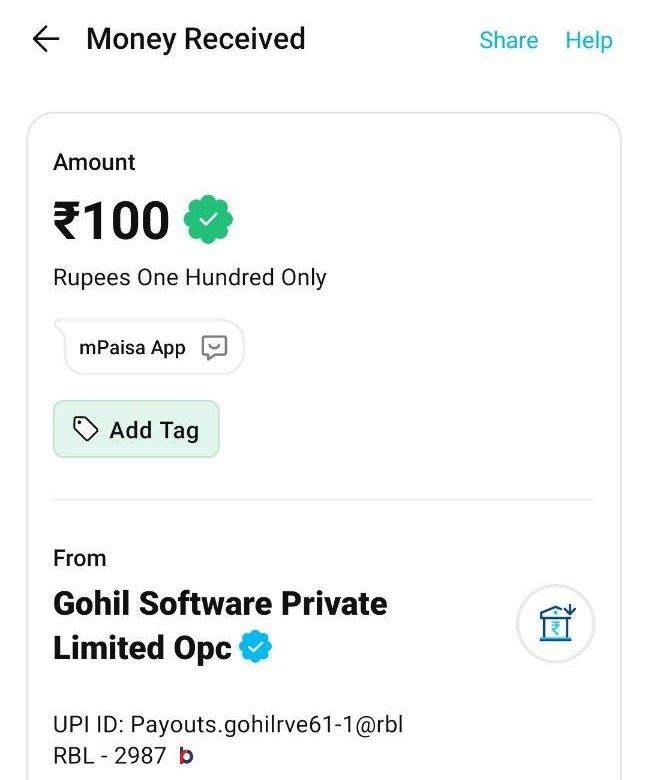648x780 pixels.
Task: Open the Share option
Action: pos(508,40)
